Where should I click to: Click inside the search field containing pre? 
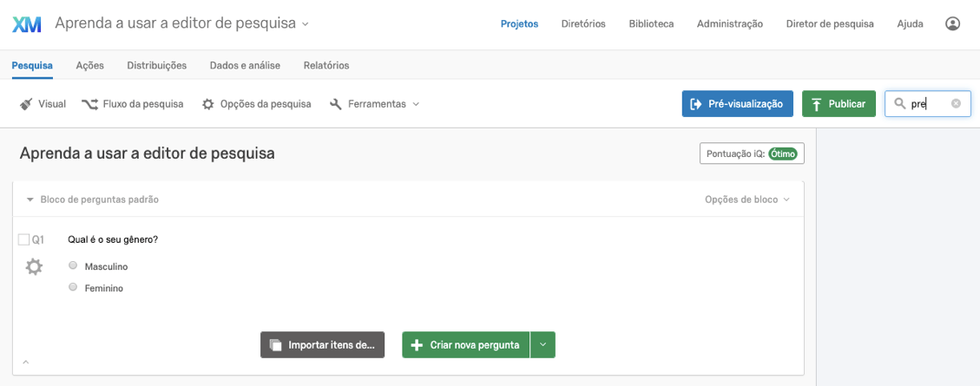point(928,104)
